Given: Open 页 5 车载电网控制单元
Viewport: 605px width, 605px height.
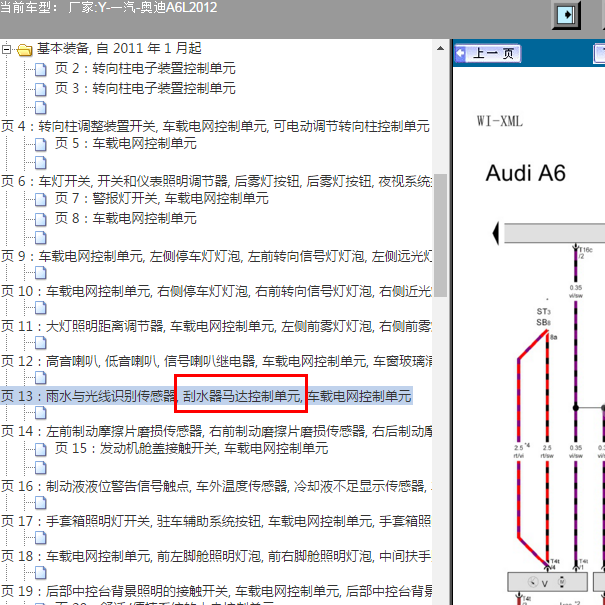Looking at the screenshot, I should (x=126, y=144).
